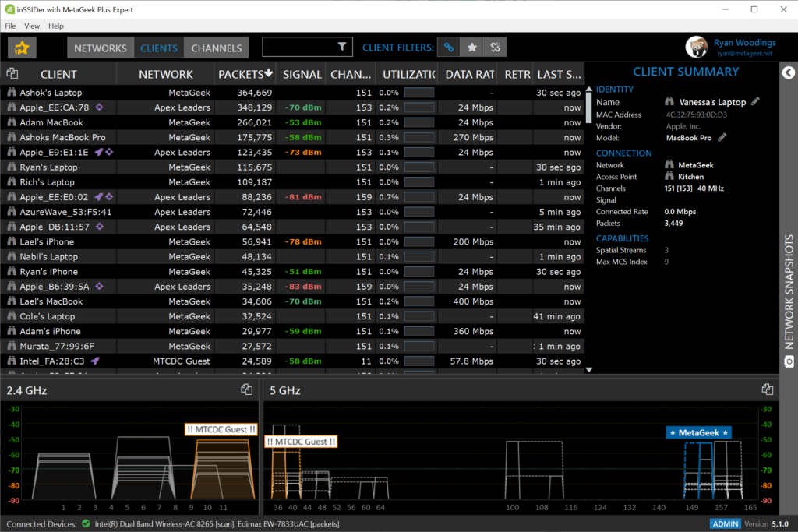Click the ADMIN badge in status bar
Image resolution: width=798 pixels, height=532 pixels.
726,523
